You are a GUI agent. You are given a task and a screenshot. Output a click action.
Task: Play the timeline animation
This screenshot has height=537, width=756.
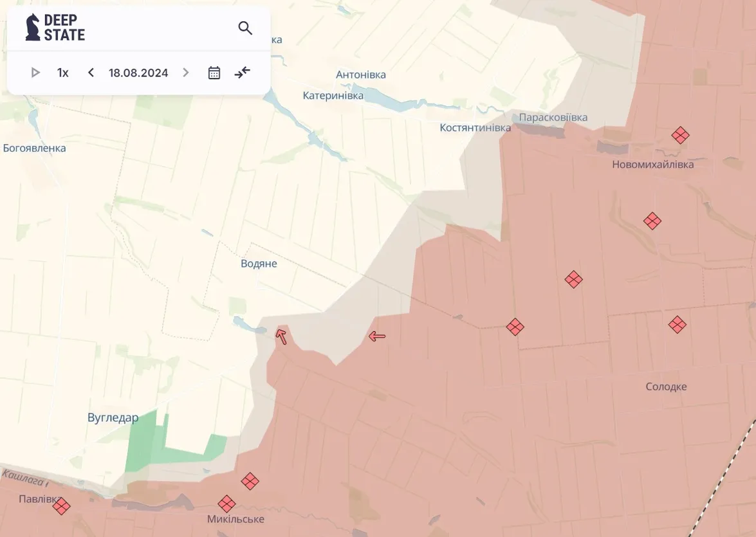[x=35, y=73]
